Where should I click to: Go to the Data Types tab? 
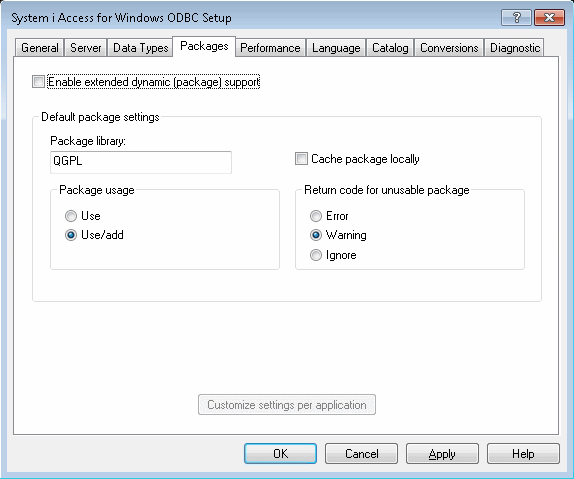[141, 48]
